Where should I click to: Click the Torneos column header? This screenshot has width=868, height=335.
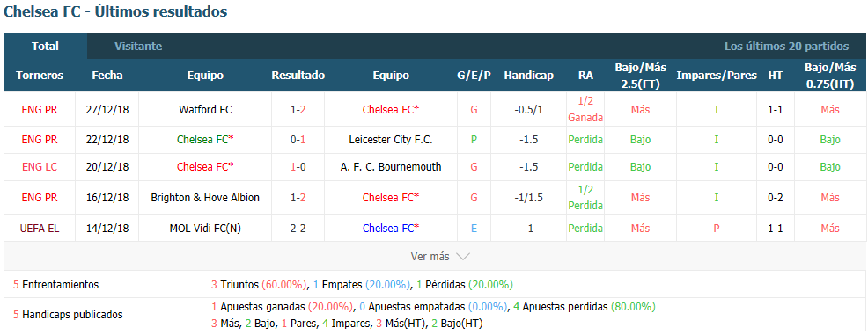(x=40, y=76)
